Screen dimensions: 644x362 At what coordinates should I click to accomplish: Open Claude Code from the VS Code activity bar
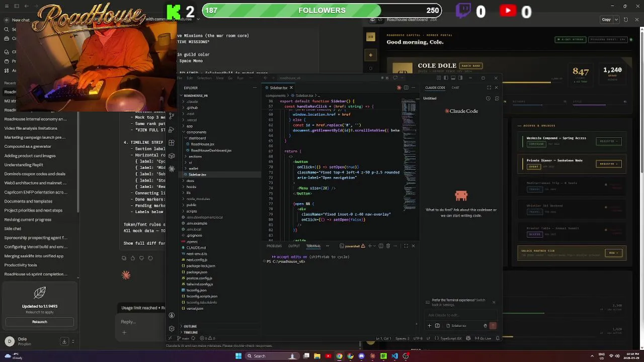[172, 169]
